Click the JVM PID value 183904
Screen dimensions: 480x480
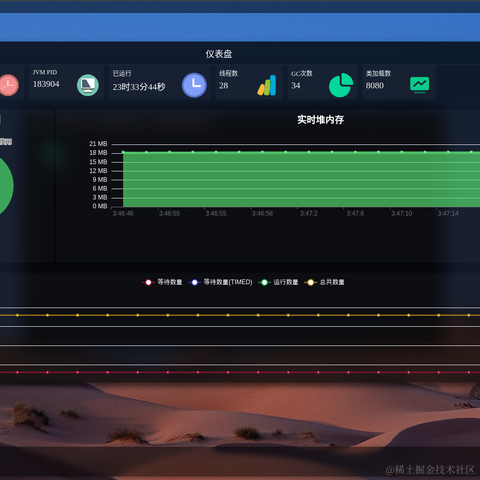click(46, 84)
